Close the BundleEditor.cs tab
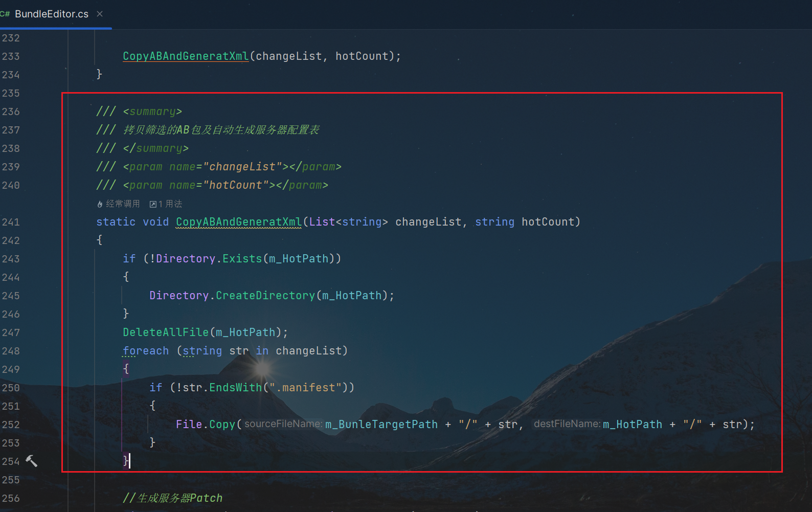Viewport: 812px width, 512px height. click(100, 14)
